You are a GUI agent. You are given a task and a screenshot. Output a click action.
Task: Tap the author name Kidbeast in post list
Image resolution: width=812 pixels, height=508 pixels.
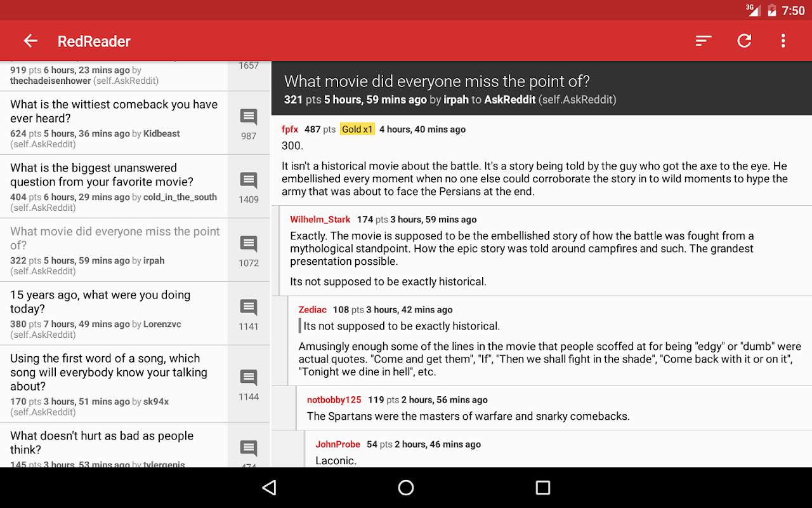(162, 133)
